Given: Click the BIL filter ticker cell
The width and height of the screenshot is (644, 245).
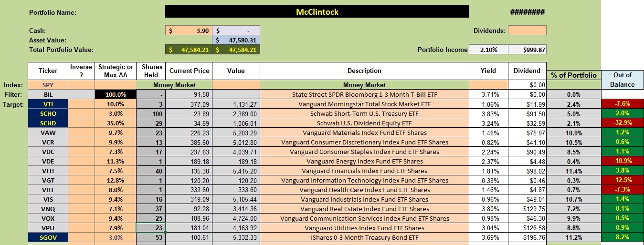Looking at the screenshot, I should 48,94.
